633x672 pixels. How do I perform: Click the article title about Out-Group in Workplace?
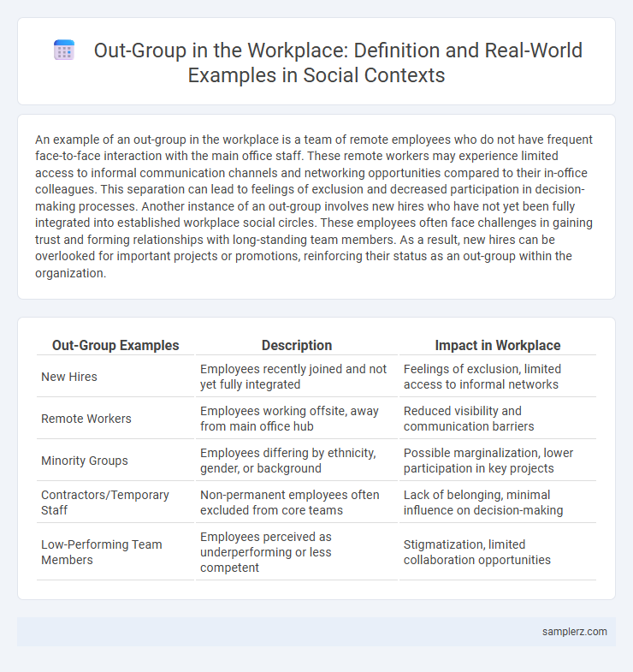coord(338,62)
